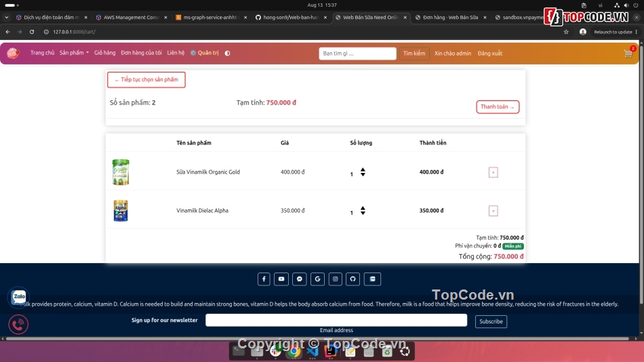Open Liên hệ in the navbar

(176, 53)
